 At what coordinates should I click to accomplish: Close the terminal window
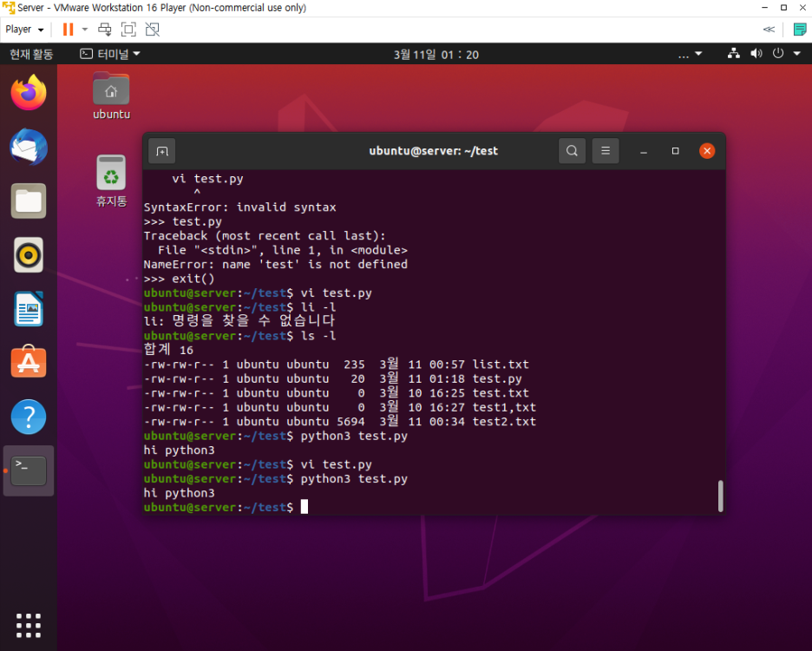click(x=707, y=151)
